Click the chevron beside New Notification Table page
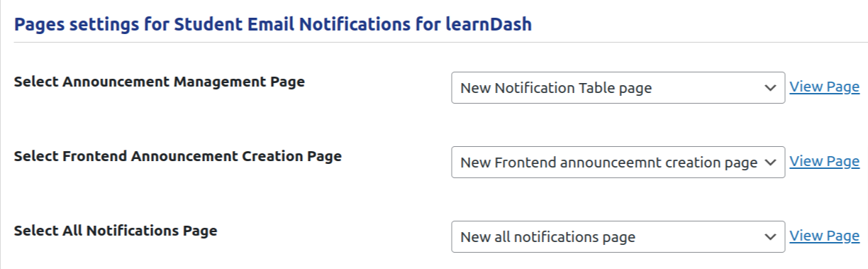This screenshot has width=868, height=269. point(770,88)
